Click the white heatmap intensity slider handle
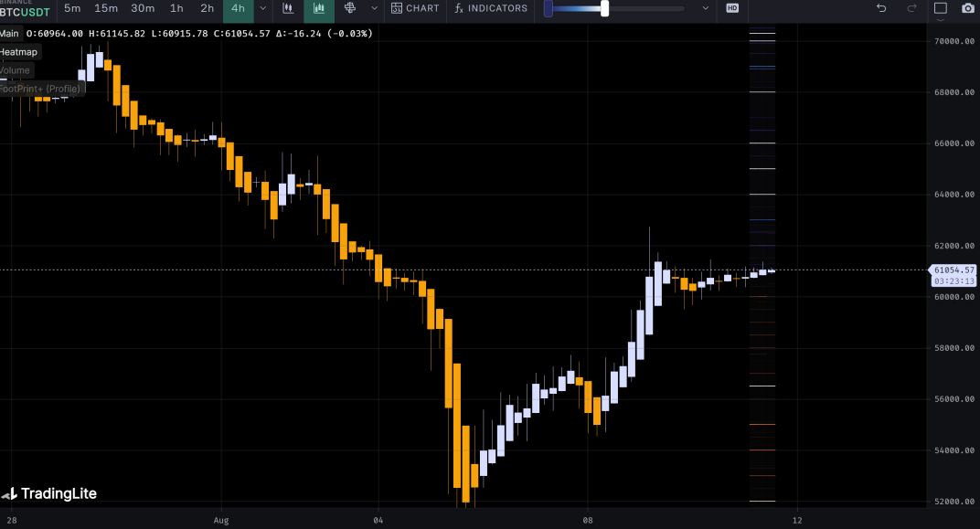 [x=605, y=8]
